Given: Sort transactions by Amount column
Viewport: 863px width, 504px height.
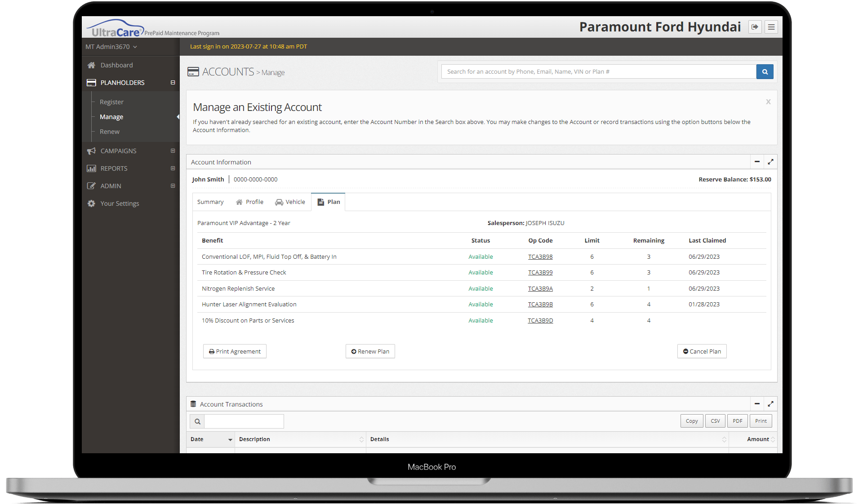Looking at the screenshot, I should click(x=753, y=439).
